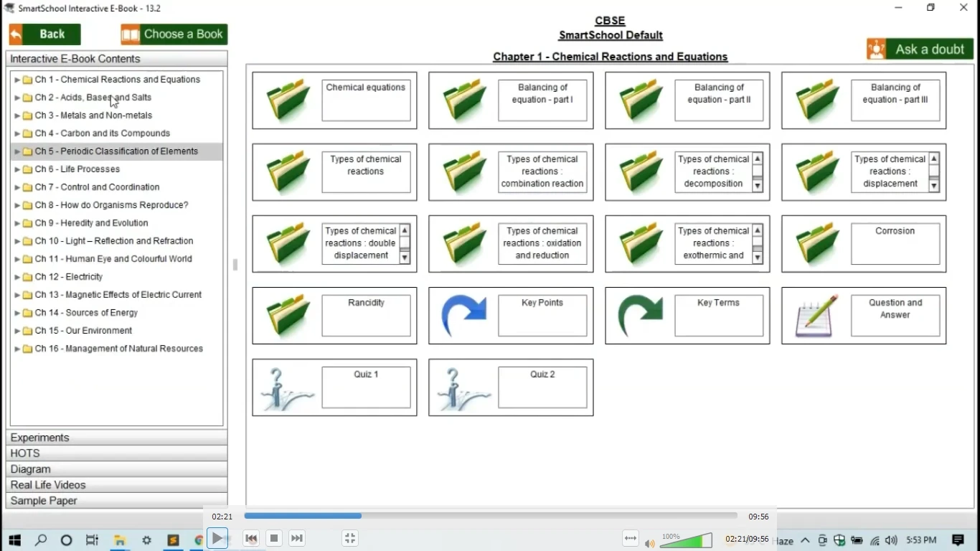Click the video seek progress bar
This screenshot has height=551, width=980.
(491, 516)
